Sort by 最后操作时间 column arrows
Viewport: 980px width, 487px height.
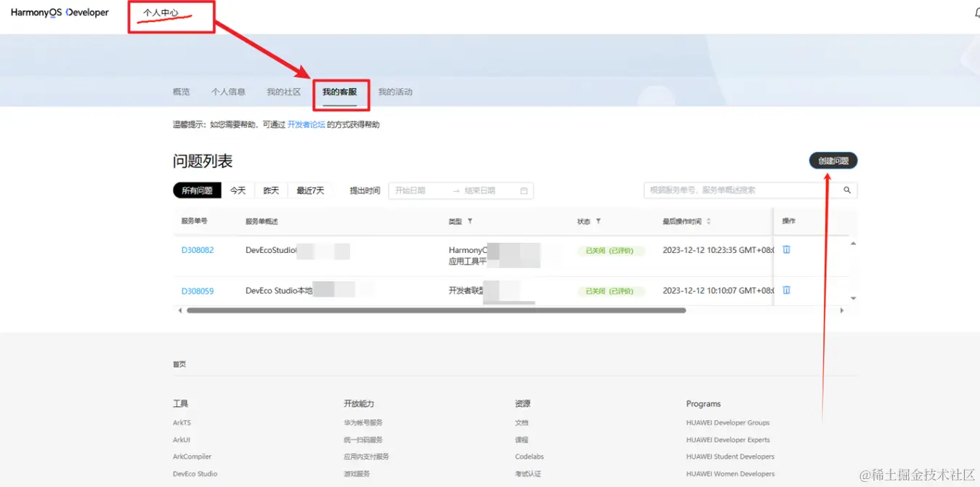[x=708, y=221]
